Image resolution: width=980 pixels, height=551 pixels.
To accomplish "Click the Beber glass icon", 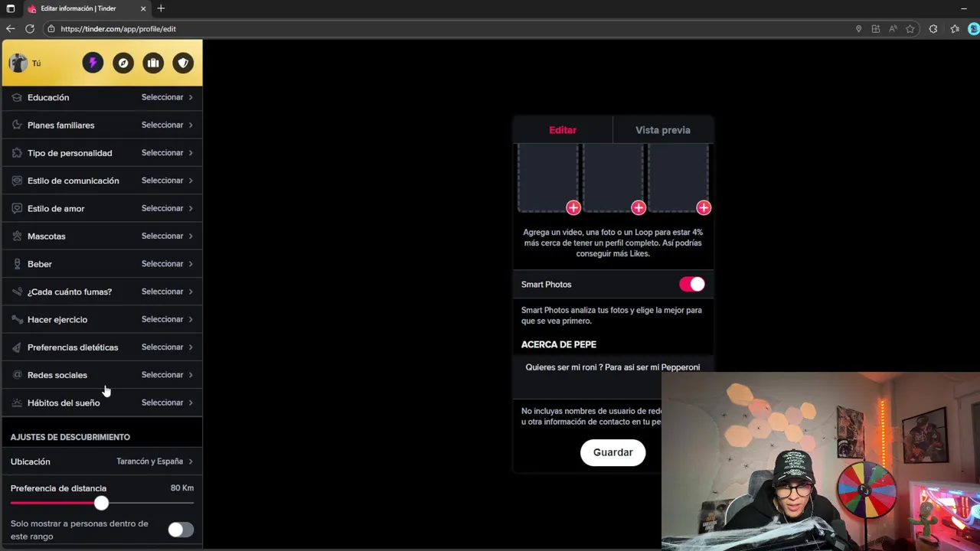I will point(17,264).
